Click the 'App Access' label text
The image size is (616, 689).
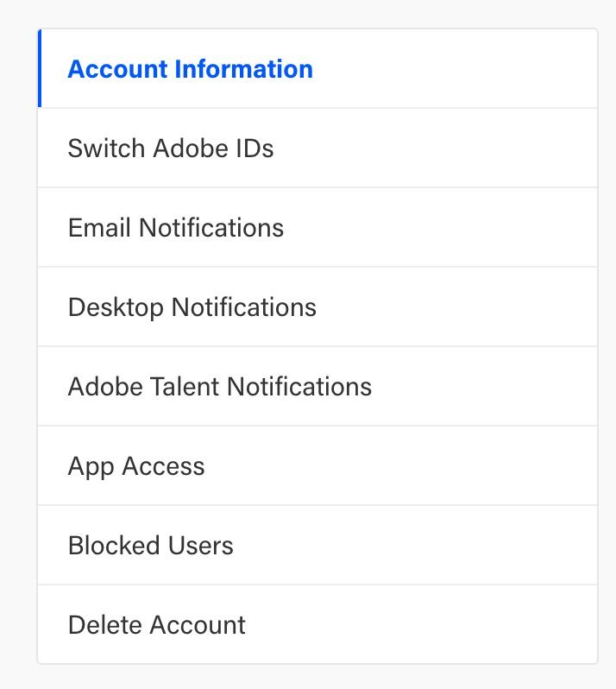click(x=136, y=466)
